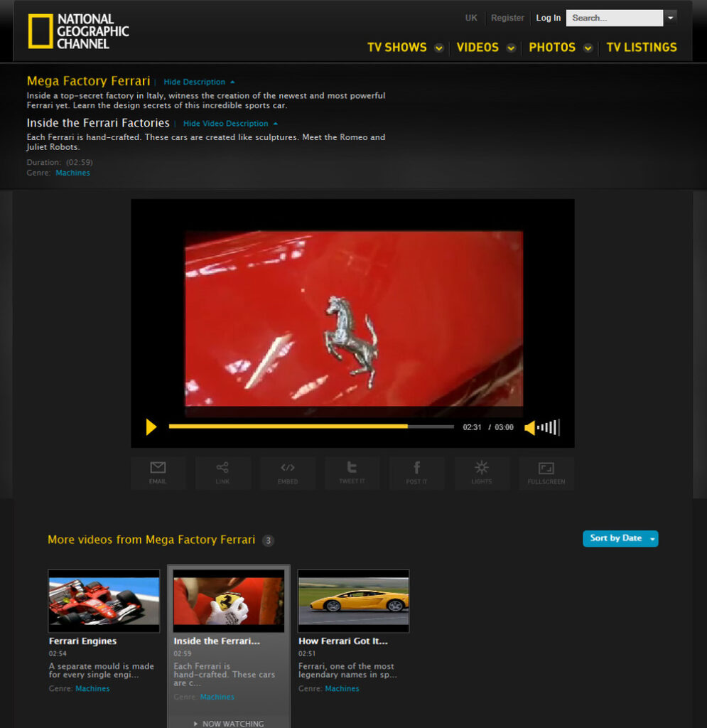Screen dimensions: 707x728
Task: Open the TV Listings menu item
Action: [x=641, y=48]
